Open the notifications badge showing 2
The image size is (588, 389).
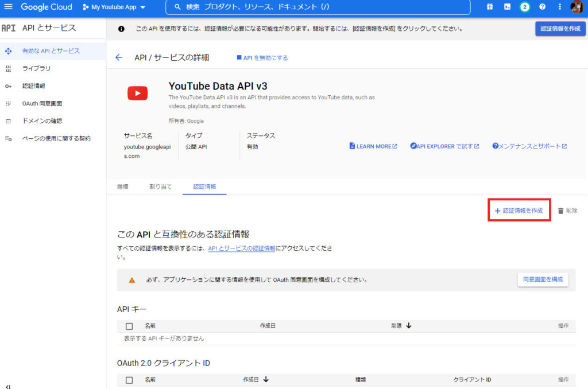(525, 7)
